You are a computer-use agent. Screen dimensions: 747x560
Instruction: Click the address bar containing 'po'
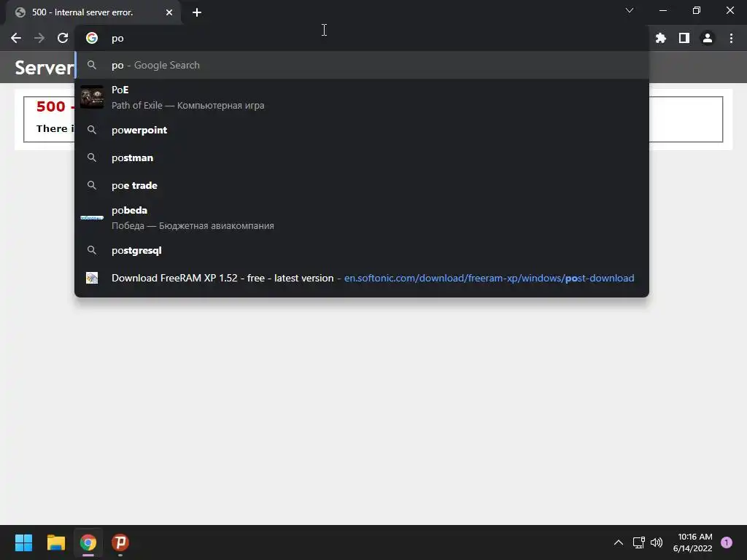coord(362,38)
